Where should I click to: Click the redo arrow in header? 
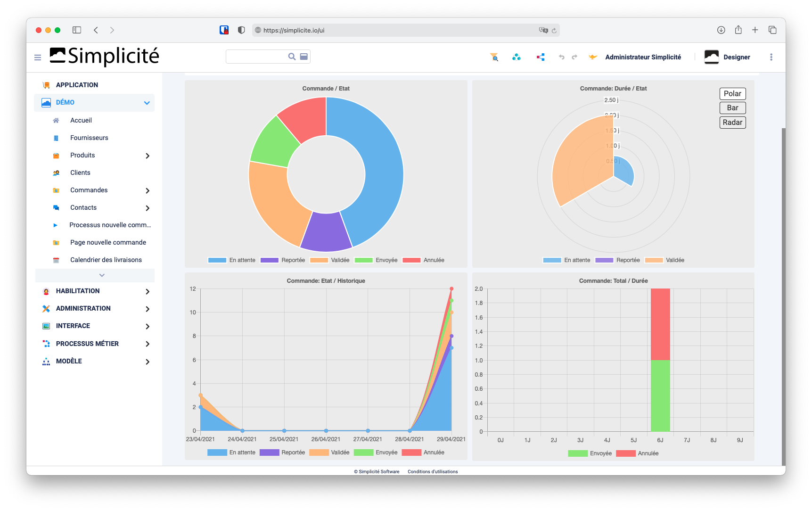click(x=574, y=57)
